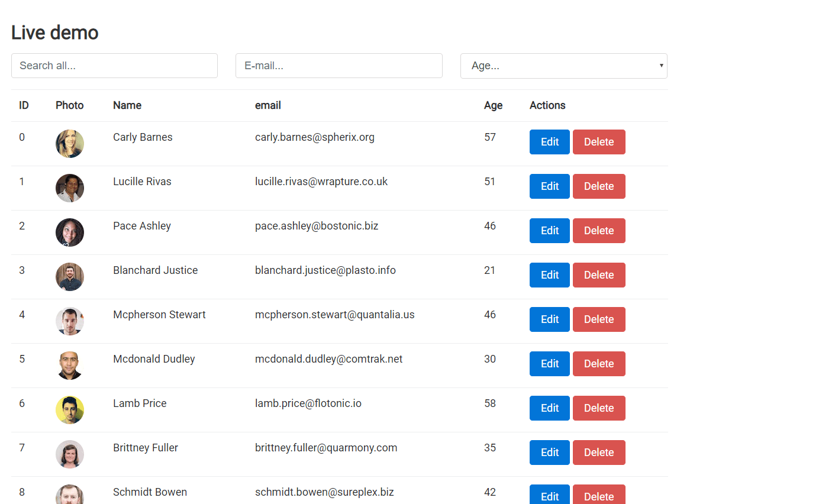This screenshot has height=504, width=835.
Task: Edit Pace Ashley record
Action: [x=550, y=231]
